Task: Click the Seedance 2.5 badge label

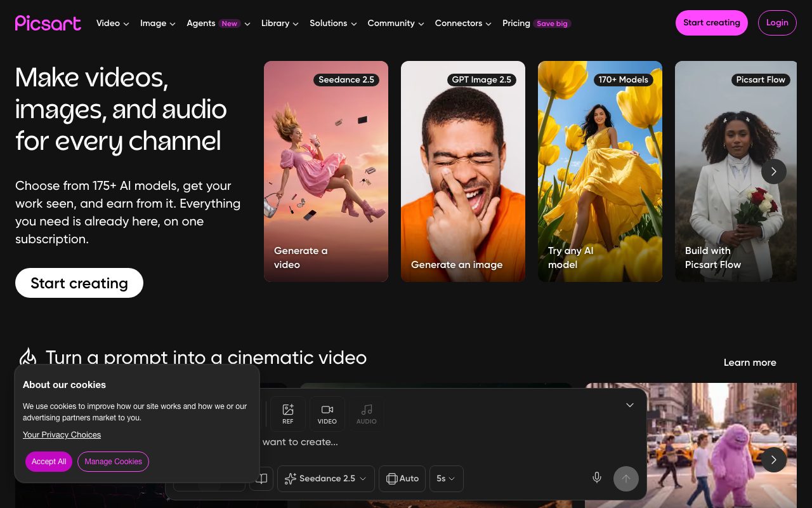Action: (x=346, y=79)
